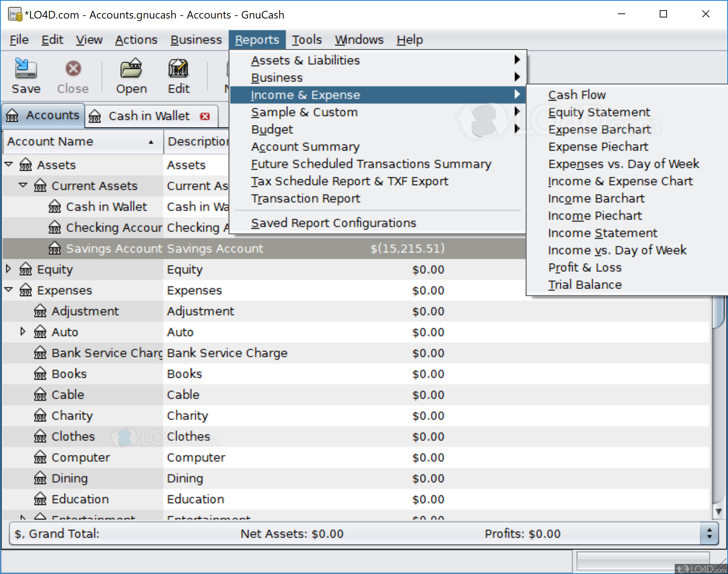Image resolution: width=728 pixels, height=574 pixels.
Task: Expand the Equity tree node
Action: point(9,269)
